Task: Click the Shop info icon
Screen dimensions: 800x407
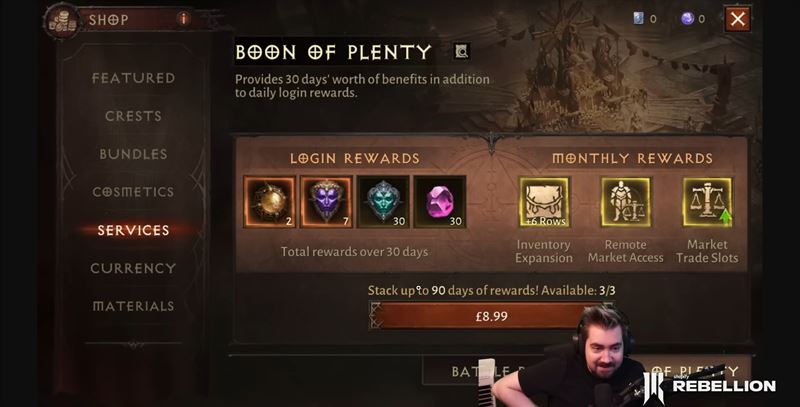Action: [183, 19]
